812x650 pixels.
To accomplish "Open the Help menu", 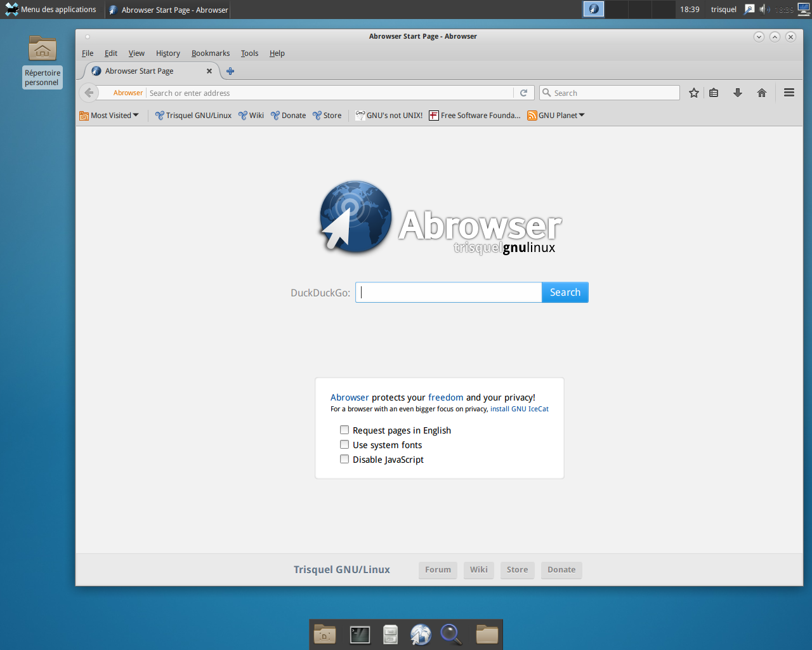I will click(277, 53).
